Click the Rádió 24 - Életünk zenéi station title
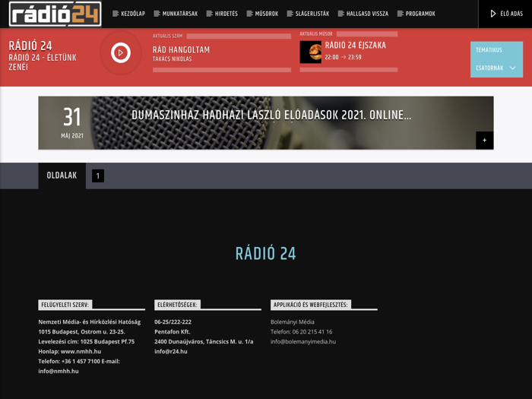This screenshot has width=532, height=399. (x=43, y=62)
